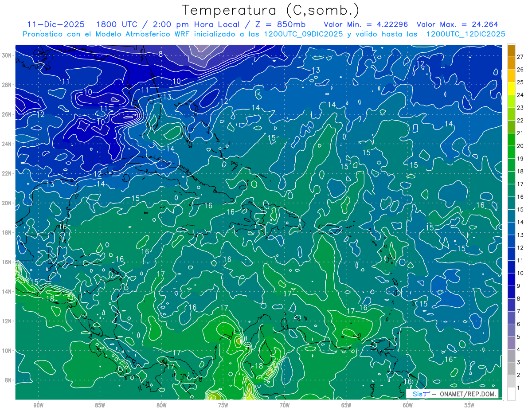Click purple legend band between 5 and 6
The height and width of the screenshot is (411, 532).
coord(511,331)
